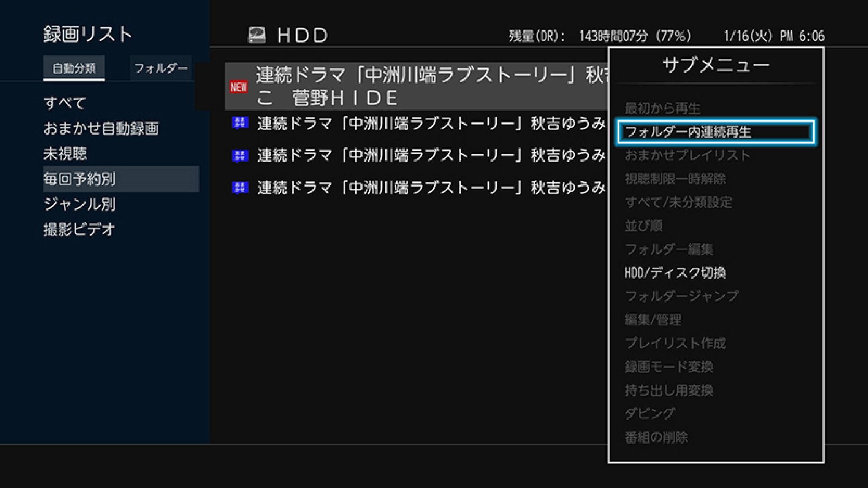
Task: Click the blue icon on second recording
Action: click(x=240, y=122)
